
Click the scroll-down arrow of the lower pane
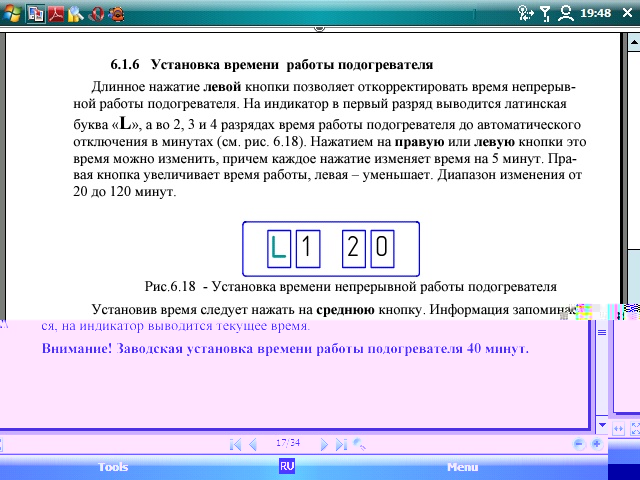coord(602,425)
